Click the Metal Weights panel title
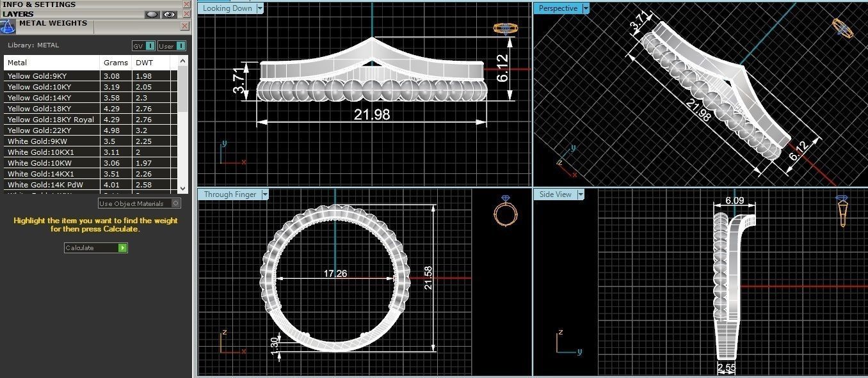This screenshot has width=868, height=378. coord(53,23)
